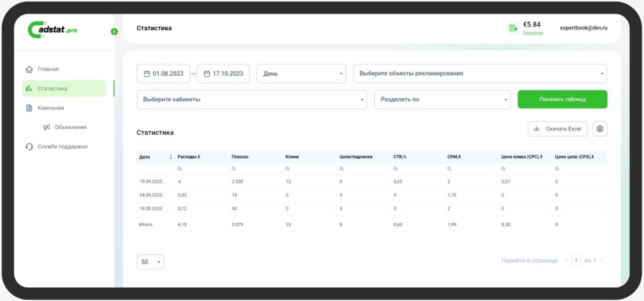Screen dimensions: 644x301
Task: Click search icon under Показы column
Action: point(233,169)
